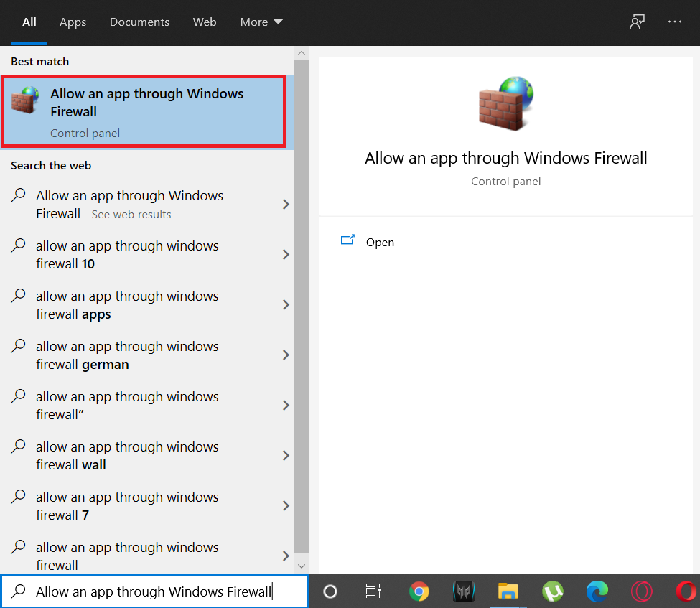Screen dimensions: 700x608
Task: Switch to the Apps tab
Action: [73, 22]
